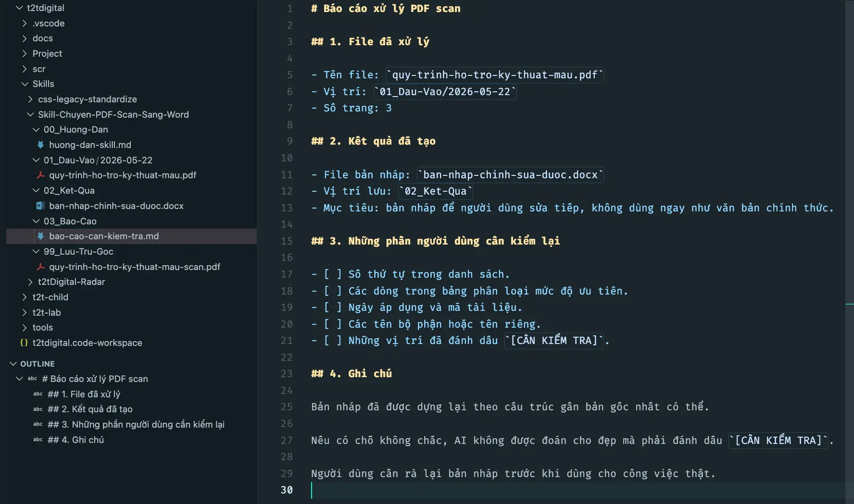The image size is (854, 504).
Task: Collapse Skill-Chuyen-PDF-Scan-Sang-Word folder
Action: click(30, 114)
